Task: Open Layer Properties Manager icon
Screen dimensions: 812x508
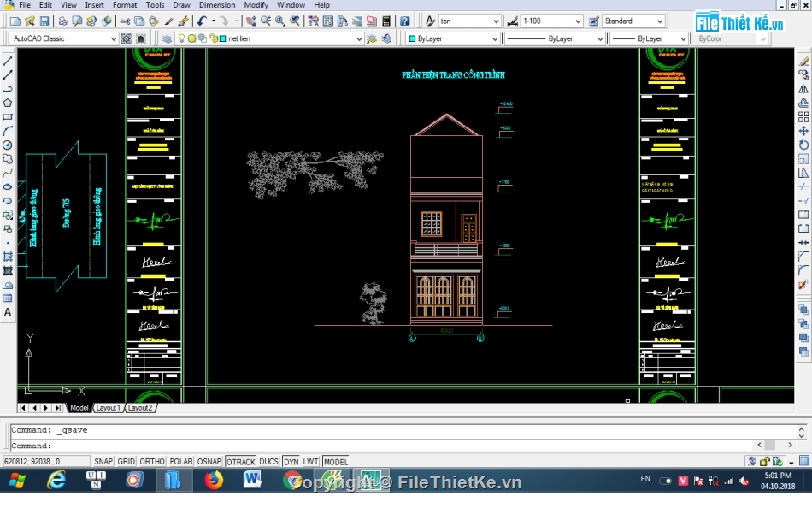Action: pos(166,38)
